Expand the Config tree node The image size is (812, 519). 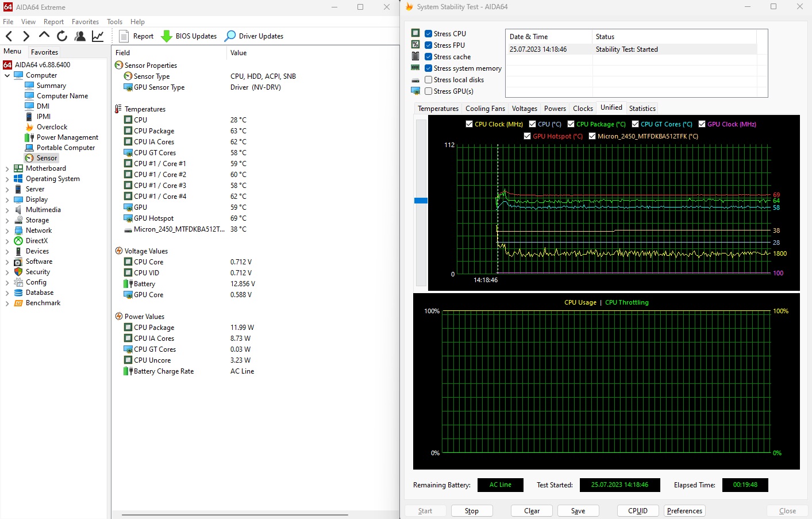[x=7, y=282]
